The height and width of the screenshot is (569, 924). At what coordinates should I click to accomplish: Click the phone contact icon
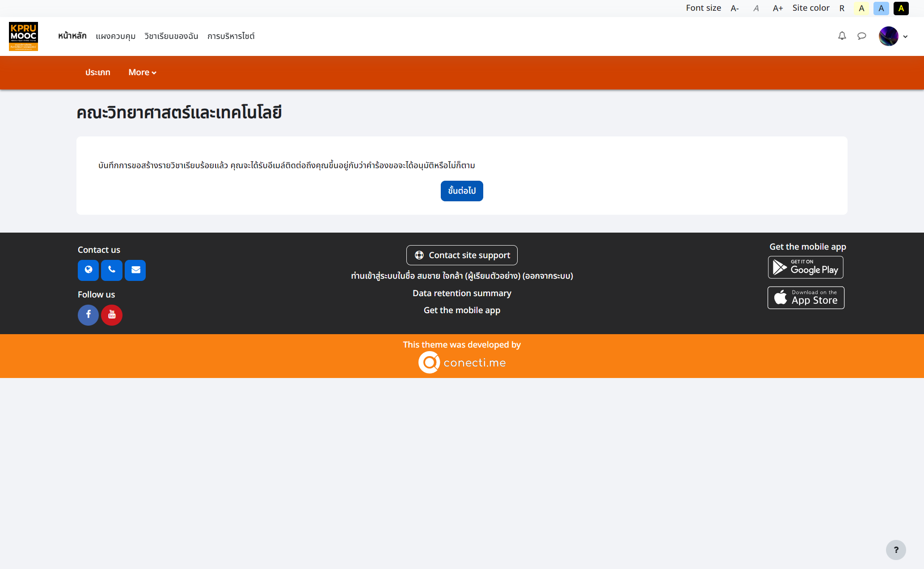pos(112,270)
